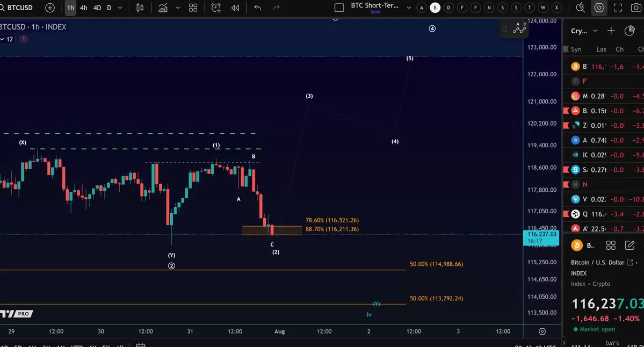The height and width of the screenshot is (347, 644).
Task: Expand the favorite indicators dropdown arrow
Action: (x=178, y=8)
